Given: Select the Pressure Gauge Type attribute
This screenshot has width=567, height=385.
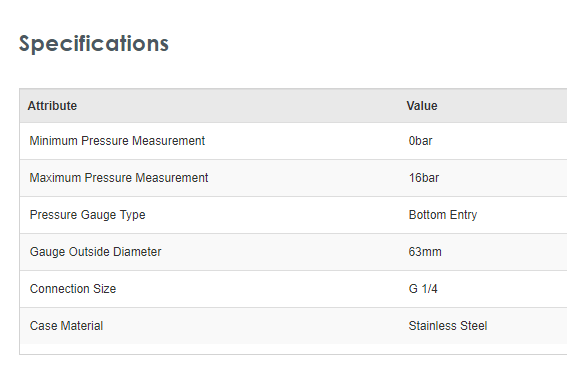Looking at the screenshot, I should click(88, 215).
